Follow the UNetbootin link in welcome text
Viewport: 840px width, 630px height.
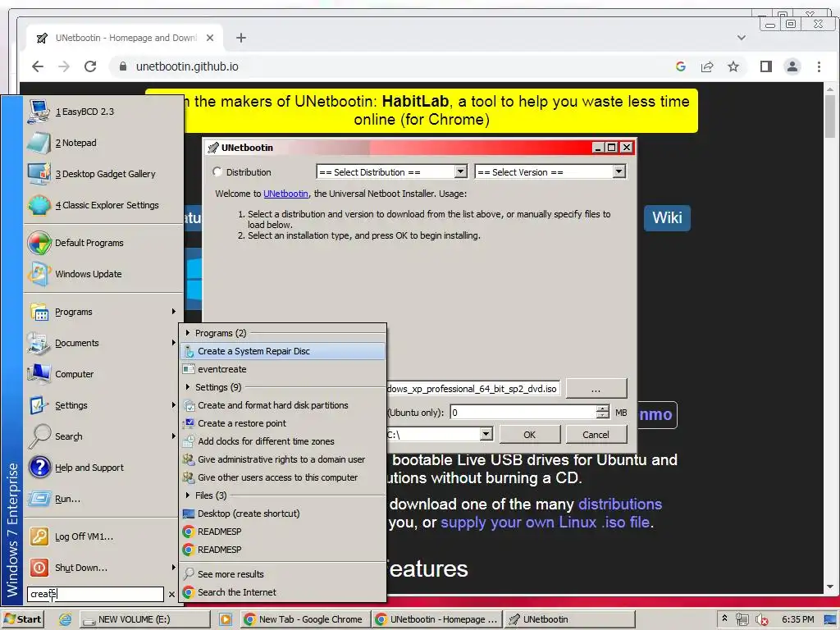[285, 194]
